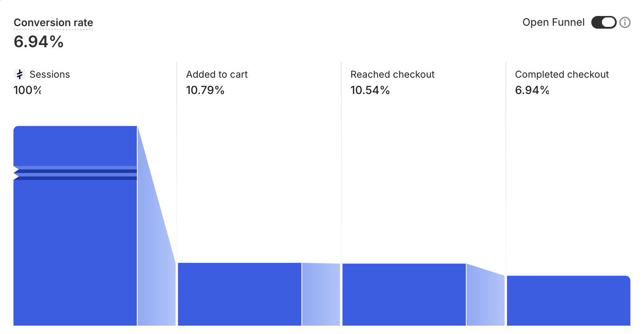Click the Reached checkout funnel bar
This screenshot has width=644, height=334.
pyautogui.click(x=404, y=294)
